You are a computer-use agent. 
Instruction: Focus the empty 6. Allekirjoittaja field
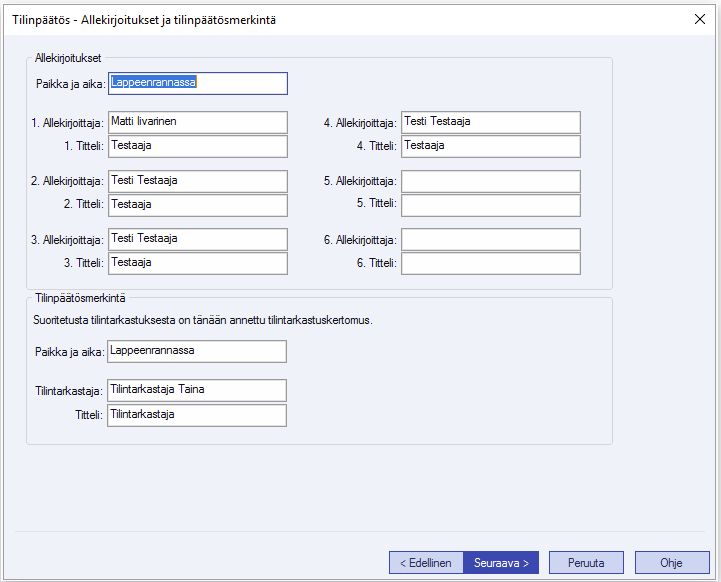pos(490,239)
